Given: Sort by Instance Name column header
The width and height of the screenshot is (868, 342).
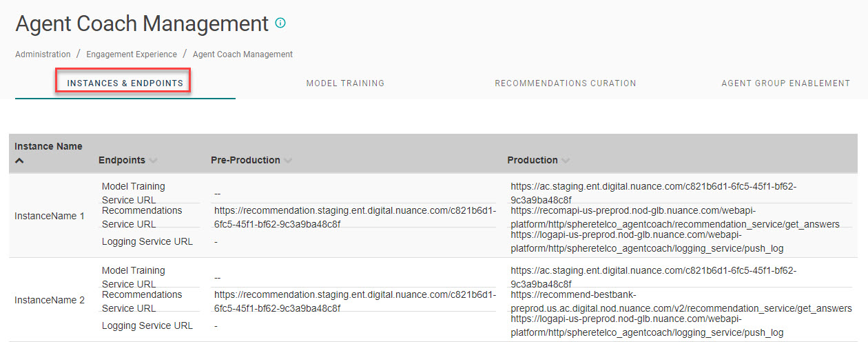Looking at the screenshot, I should (48, 146).
